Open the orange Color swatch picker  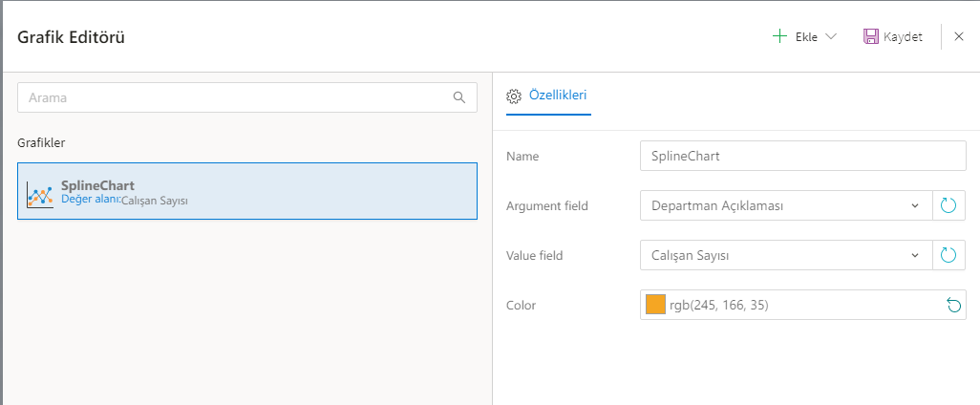point(655,305)
